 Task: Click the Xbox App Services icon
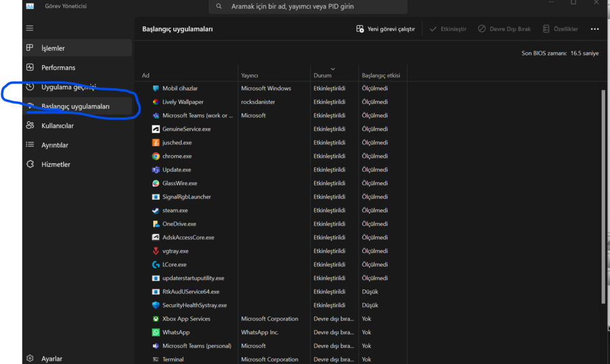tap(156, 319)
